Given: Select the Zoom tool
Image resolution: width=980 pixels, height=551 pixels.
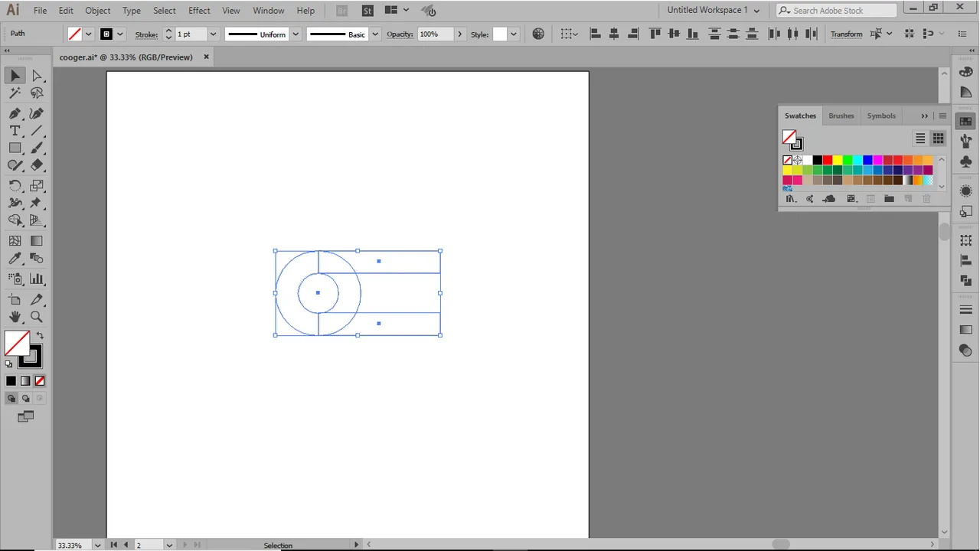Looking at the screenshot, I should pos(37,317).
